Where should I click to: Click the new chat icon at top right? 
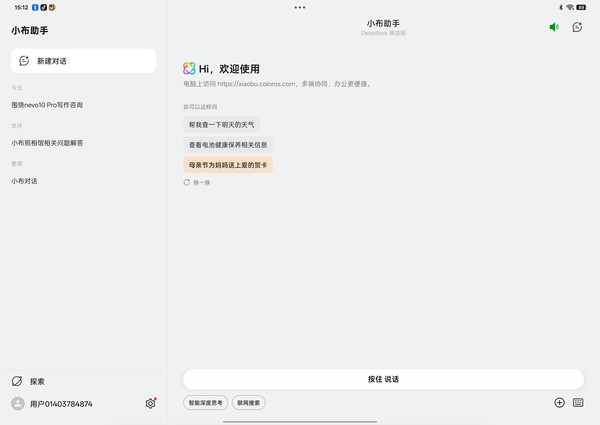pos(577,27)
